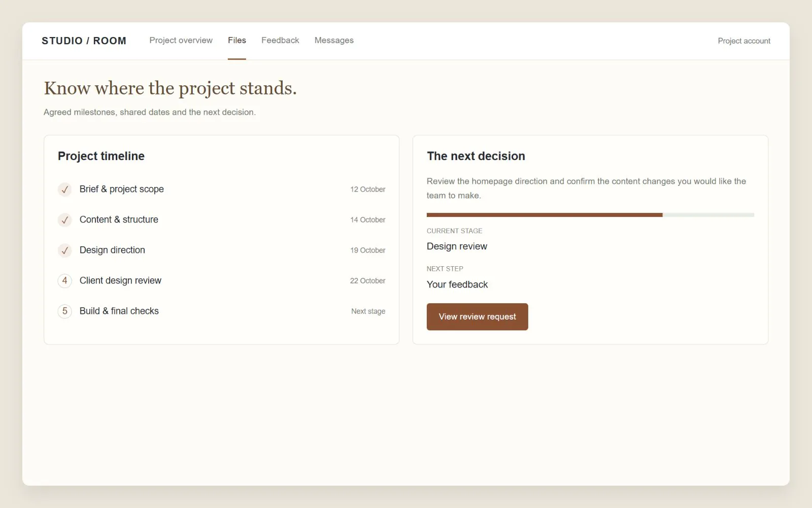Click the View review request button
The image size is (812, 508).
point(477,316)
